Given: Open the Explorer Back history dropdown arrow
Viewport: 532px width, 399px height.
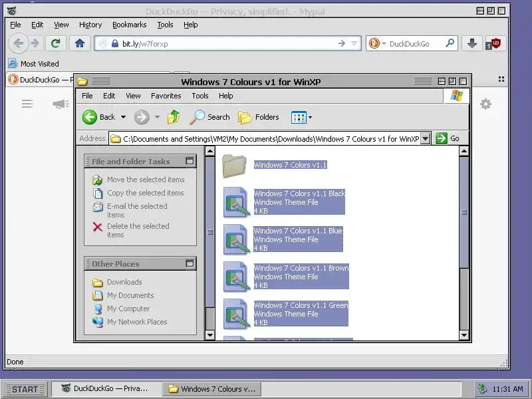Looking at the screenshot, I should [x=123, y=117].
